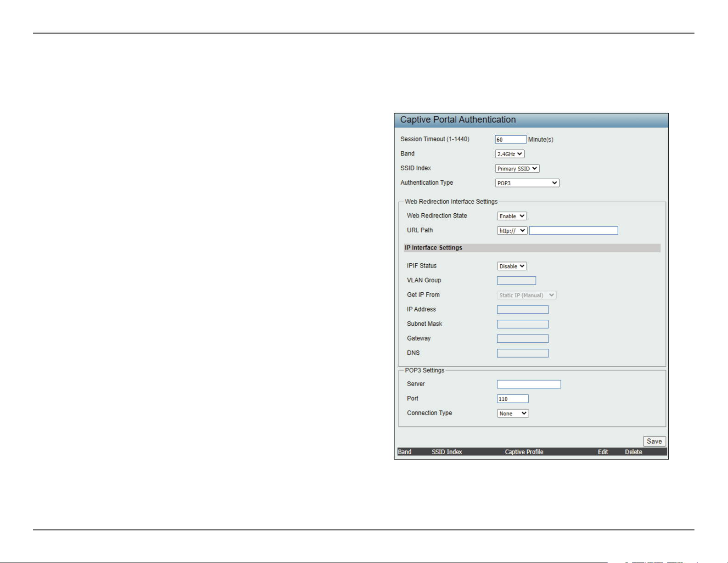Click the POP3 Port field showing 110
Viewport: 728px width, 563px height.
coord(513,399)
